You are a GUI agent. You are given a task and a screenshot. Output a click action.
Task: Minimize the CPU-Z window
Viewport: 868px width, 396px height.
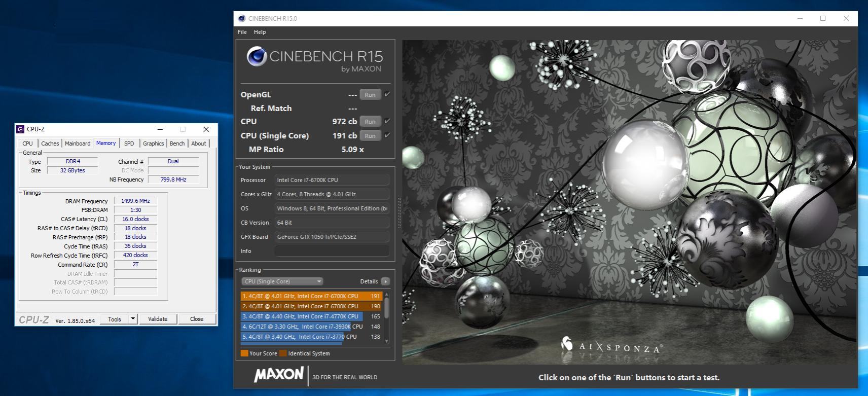(160, 129)
